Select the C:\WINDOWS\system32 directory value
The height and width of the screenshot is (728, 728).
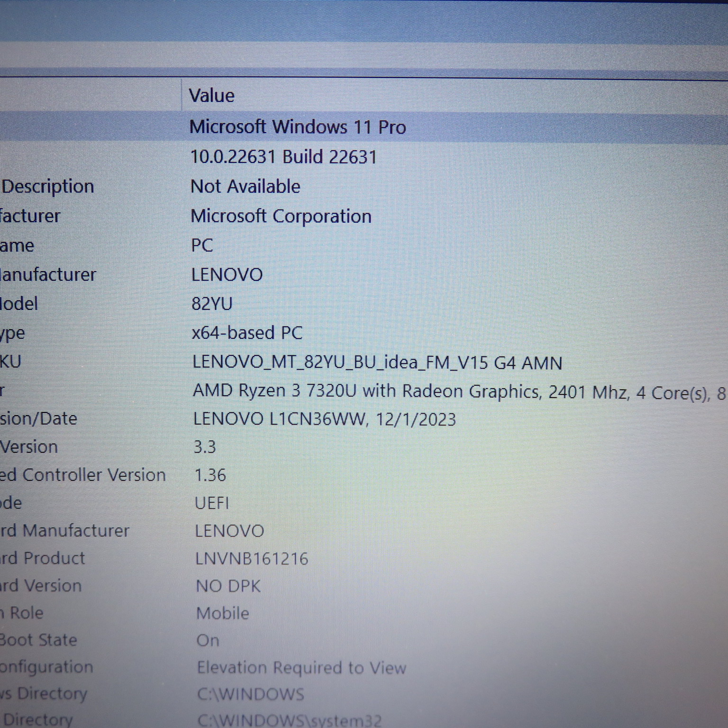pyautogui.click(x=289, y=720)
